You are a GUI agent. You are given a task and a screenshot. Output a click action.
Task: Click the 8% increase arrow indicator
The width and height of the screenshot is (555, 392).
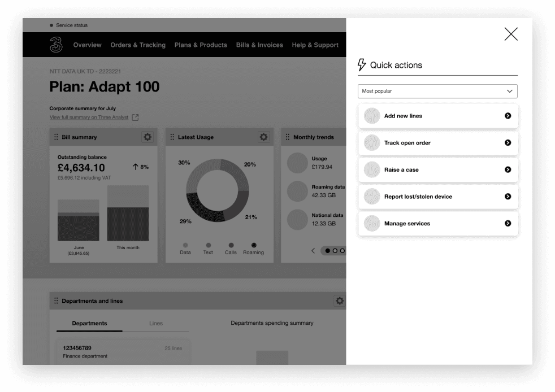(136, 167)
